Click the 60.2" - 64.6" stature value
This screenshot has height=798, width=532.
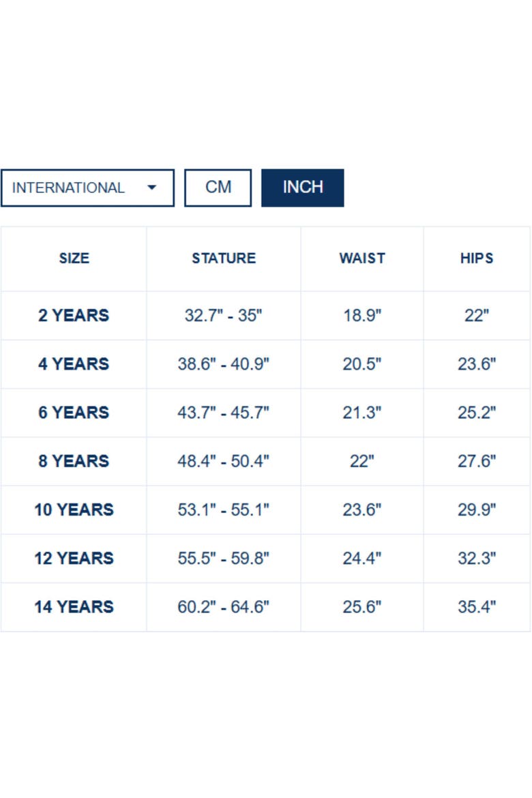click(223, 607)
